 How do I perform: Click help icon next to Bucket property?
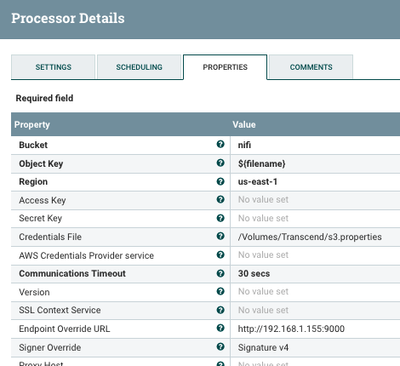click(220, 144)
